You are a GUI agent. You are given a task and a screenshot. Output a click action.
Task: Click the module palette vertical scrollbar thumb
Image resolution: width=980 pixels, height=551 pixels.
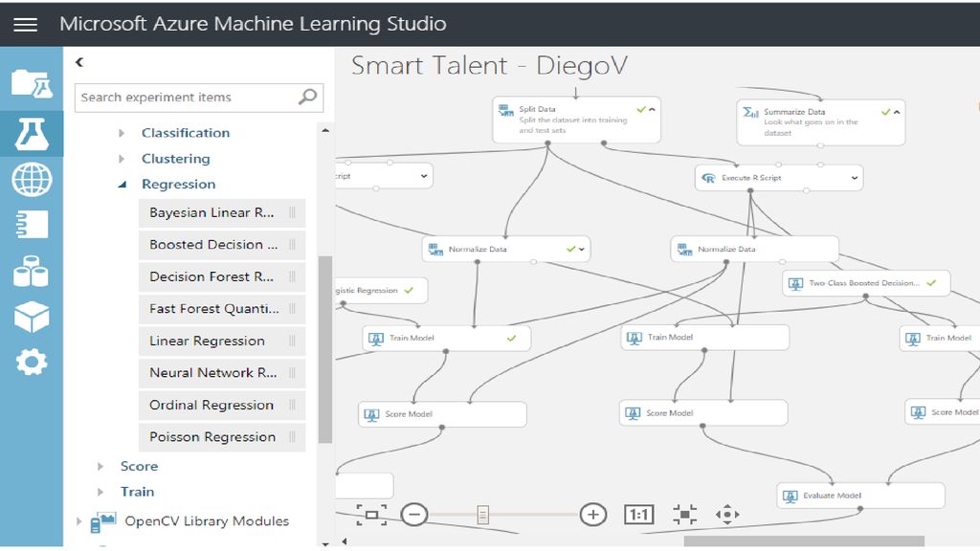325,349
